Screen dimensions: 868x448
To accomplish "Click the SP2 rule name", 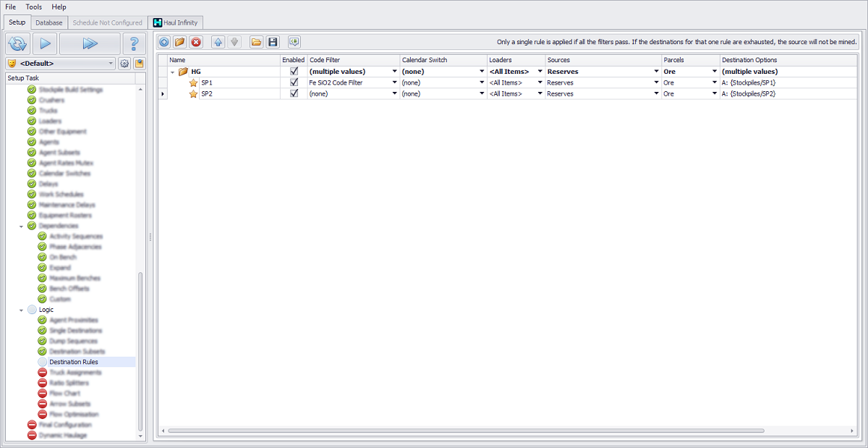I will 207,93.
